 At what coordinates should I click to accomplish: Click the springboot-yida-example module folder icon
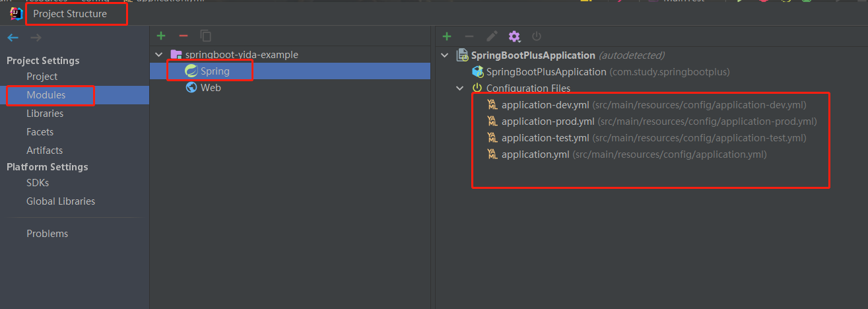click(x=176, y=55)
